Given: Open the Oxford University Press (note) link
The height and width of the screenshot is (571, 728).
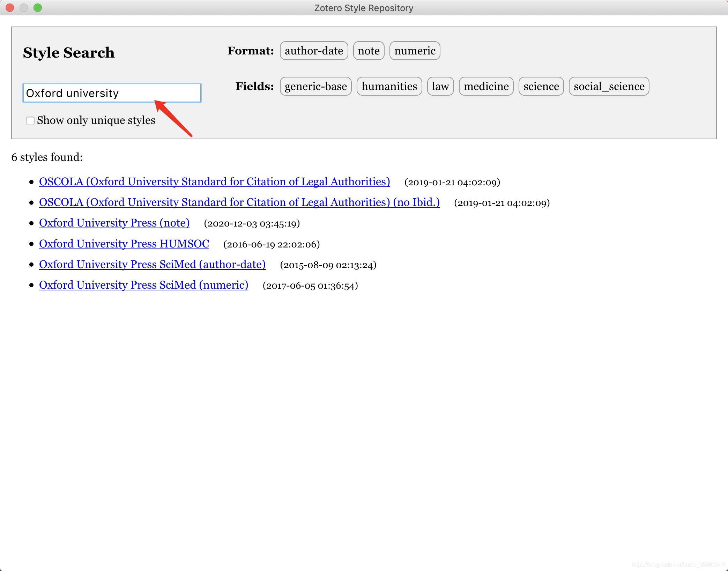Looking at the screenshot, I should pyautogui.click(x=114, y=223).
